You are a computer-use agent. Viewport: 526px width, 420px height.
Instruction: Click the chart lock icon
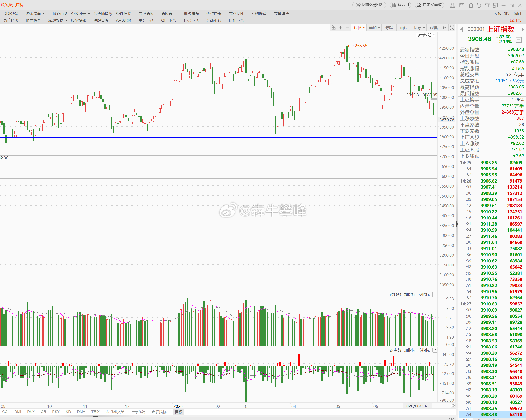[333, 28]
